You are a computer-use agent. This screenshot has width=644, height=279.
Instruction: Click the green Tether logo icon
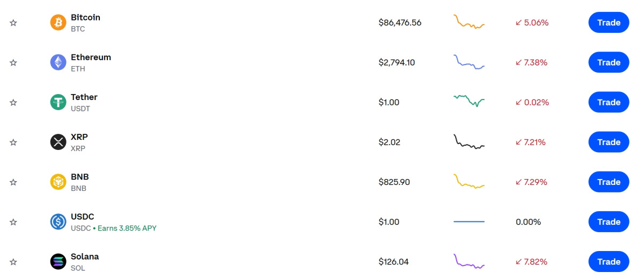click(58, 102)
